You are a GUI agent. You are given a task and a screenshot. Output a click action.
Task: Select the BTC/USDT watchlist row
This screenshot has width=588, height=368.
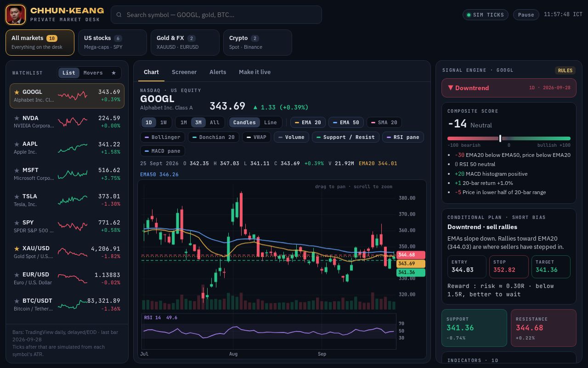pos(67,305)
